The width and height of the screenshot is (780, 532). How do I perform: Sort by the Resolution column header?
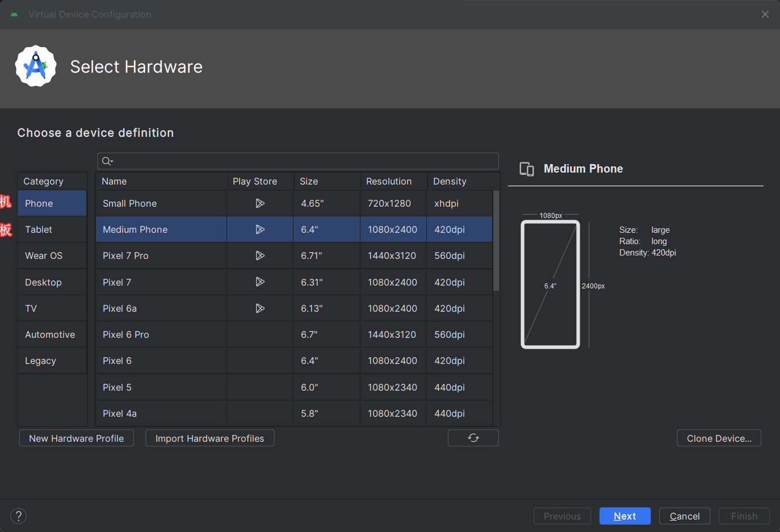click(x=394, y=181)
